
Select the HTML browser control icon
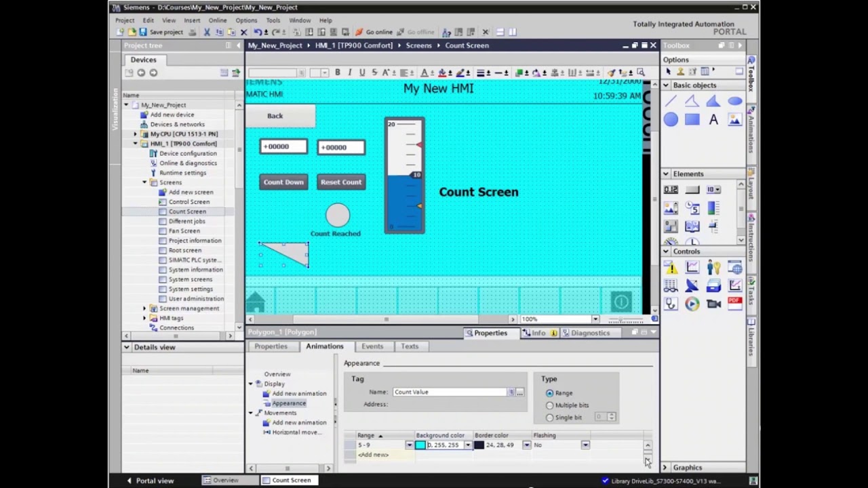(734, 268)
